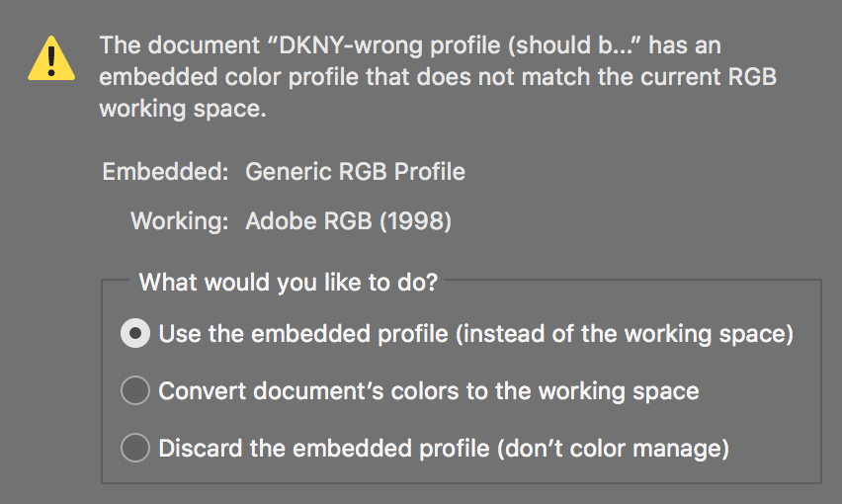The image size is (842, 504).
Task: Click the '(don't color manage)' text
Action: click(x=613, y=449)
